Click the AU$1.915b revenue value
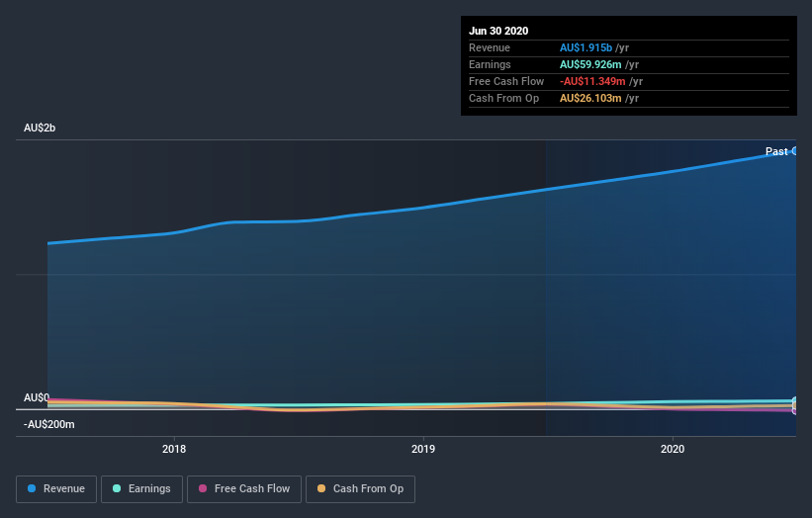Image resolution: width=812 pixels, height=518 pixels. pyautogui.click(x=586, y=47)
